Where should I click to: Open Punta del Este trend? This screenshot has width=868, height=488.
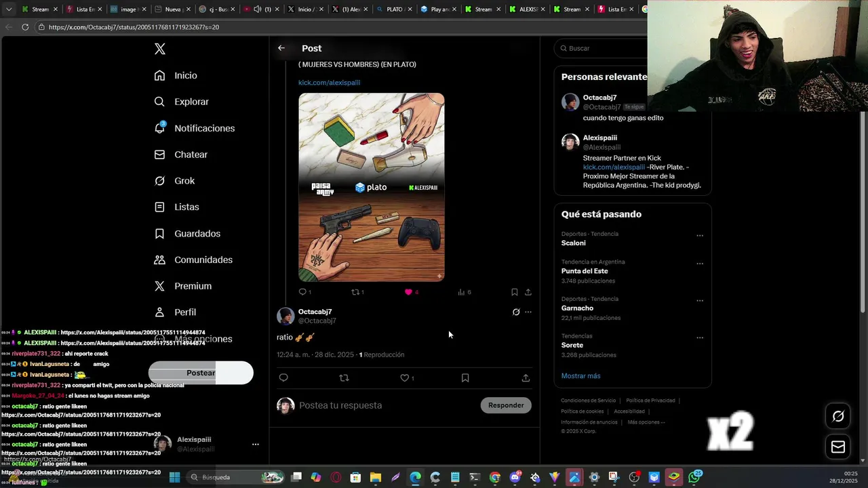click(x=585, y=271)
